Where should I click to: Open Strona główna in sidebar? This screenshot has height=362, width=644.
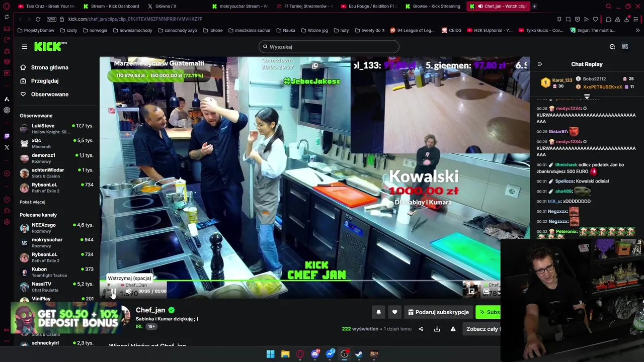pos(49,67)
